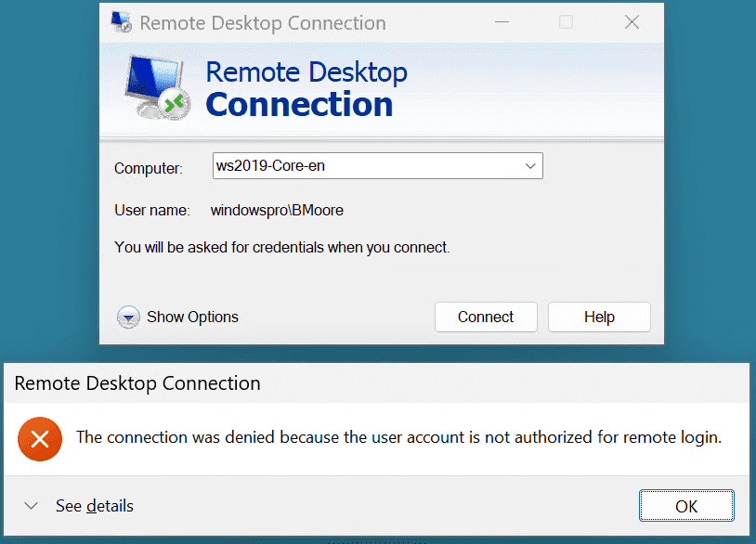Open the Computer dropdown arrow
The height and width of the screenshot is (544, 756).
tap(530, 166)
